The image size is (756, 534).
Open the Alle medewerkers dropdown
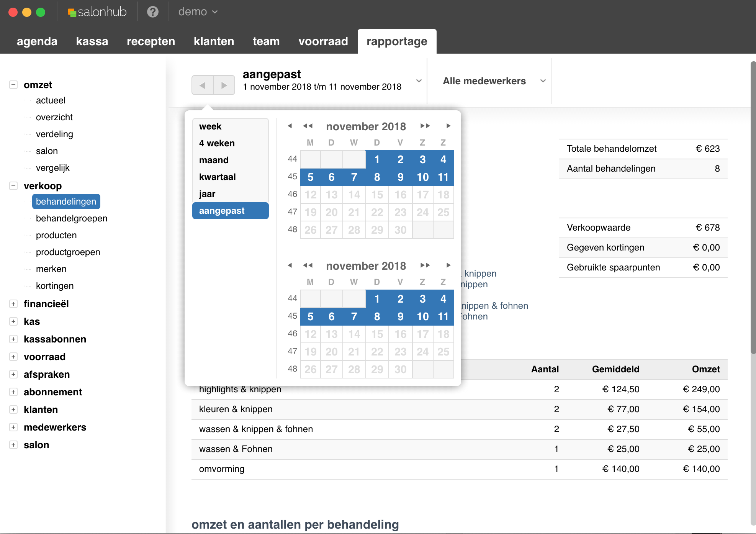click(x=494, y=81)
